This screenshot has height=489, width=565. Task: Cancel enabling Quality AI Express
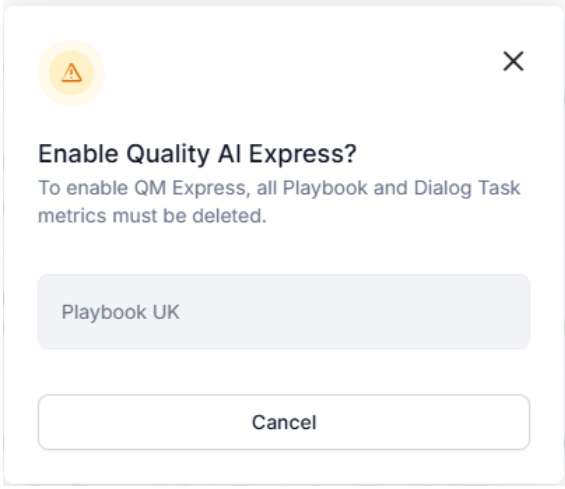pos(284,422)
